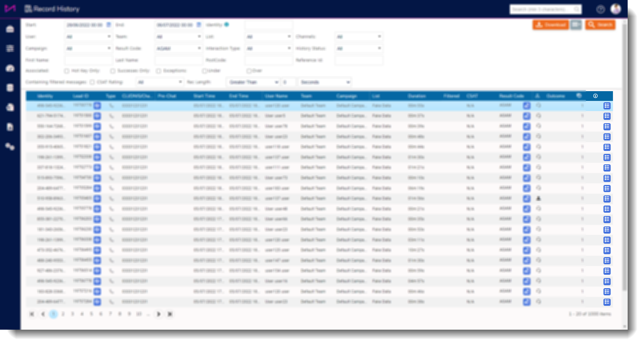The image size is (644, 346).
Task: Open the Greater Than comparison dropdown
Action: coord(253,82)
